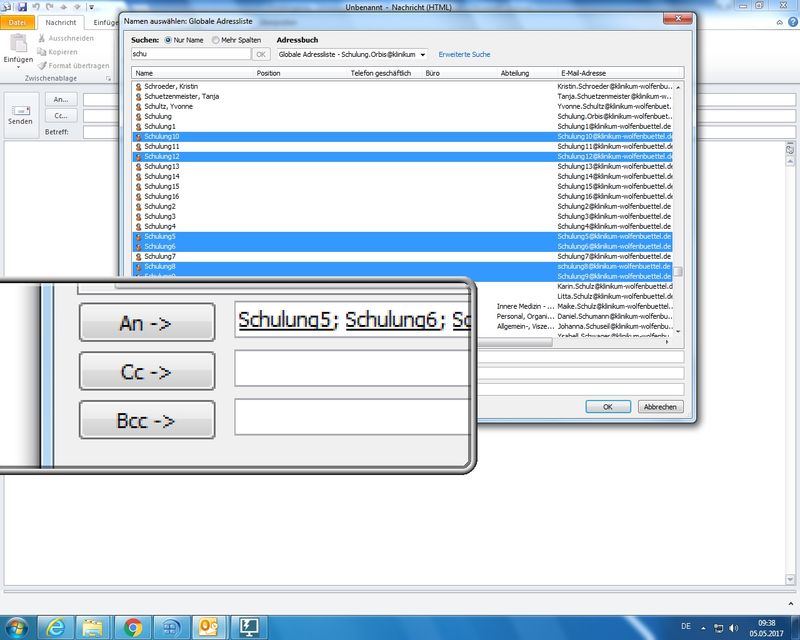Viewport: 800px width, 640px height.
Task: Select the Schulung8 entry
Action: (402, 266)
